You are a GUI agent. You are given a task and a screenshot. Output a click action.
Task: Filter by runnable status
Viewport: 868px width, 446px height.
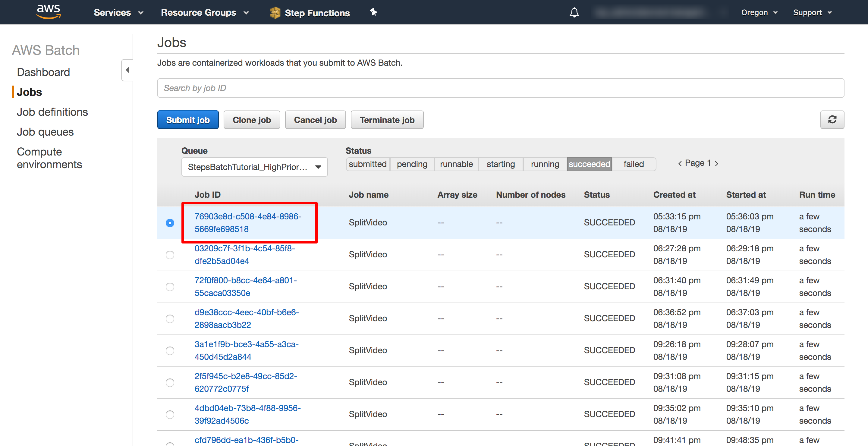coord(456,164)
